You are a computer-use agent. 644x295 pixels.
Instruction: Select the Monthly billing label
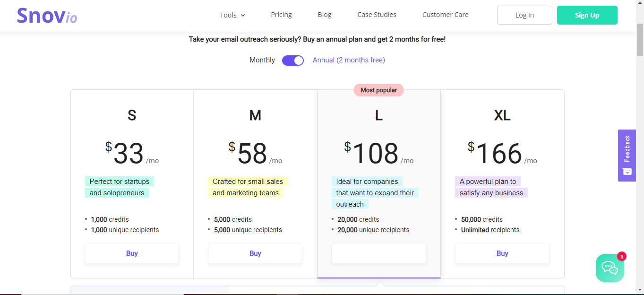coord(262,60)
